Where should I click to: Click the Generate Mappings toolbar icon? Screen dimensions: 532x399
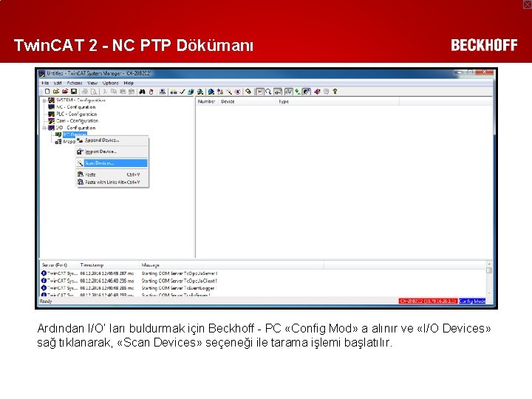174,92
